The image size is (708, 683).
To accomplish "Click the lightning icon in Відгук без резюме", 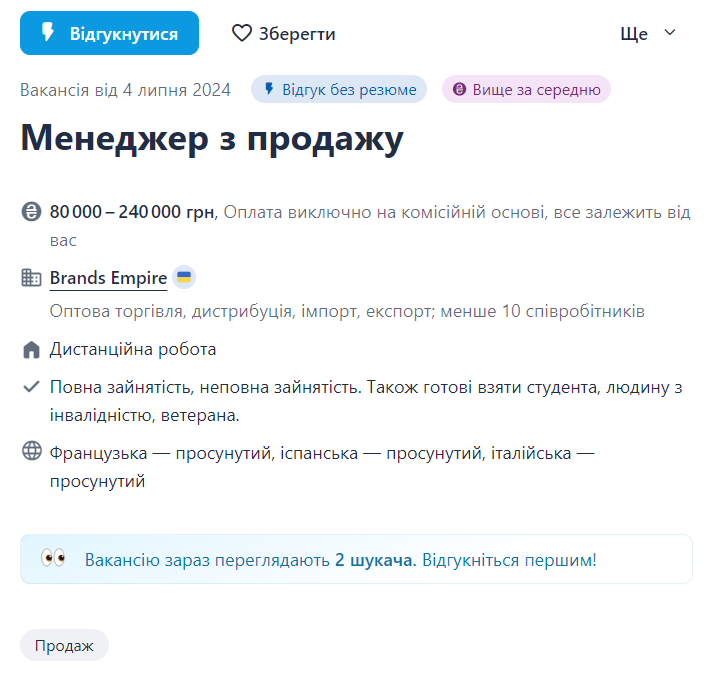I will tap(269, 90).
